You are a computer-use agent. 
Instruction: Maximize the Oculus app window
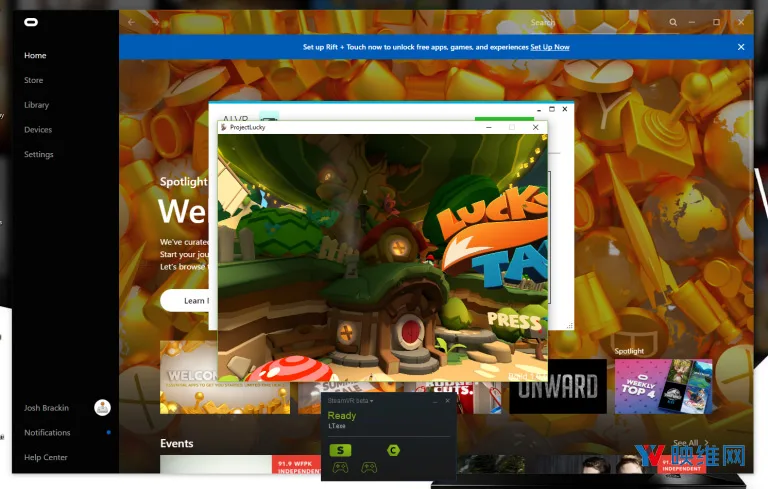tap(716, 22)
